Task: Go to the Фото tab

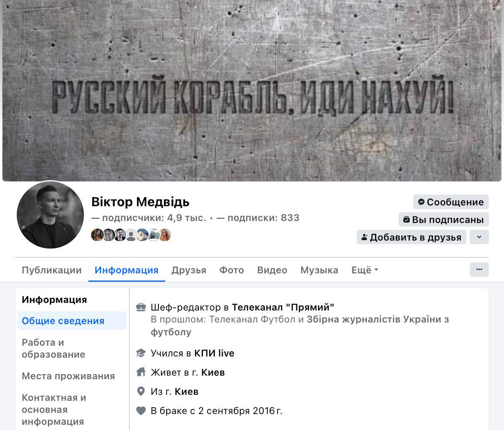Action: click(x=232, y=270)
